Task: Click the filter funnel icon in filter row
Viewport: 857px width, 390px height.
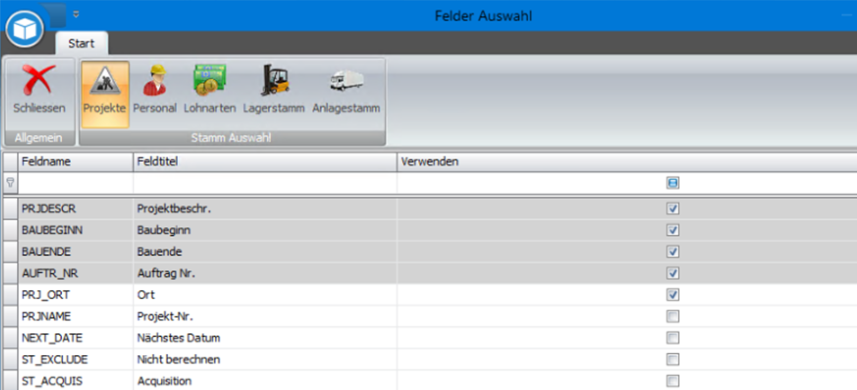Action: click(9, 184)
